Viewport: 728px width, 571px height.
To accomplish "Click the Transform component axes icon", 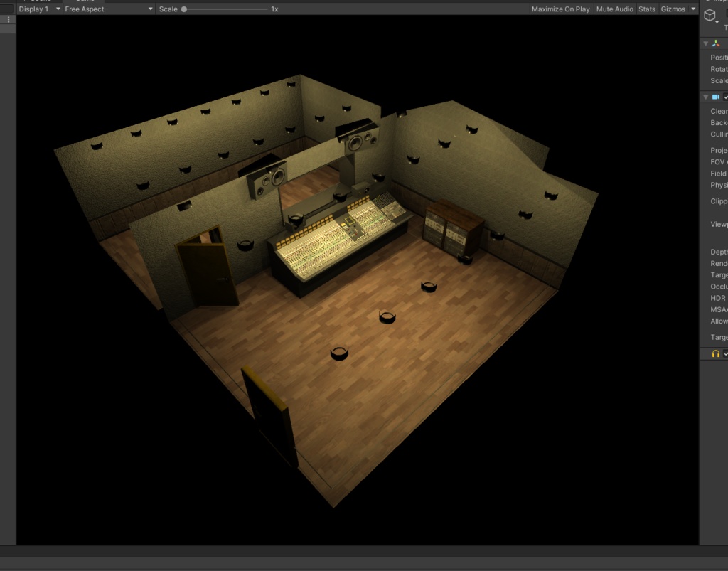I will (x=715, y=43).
